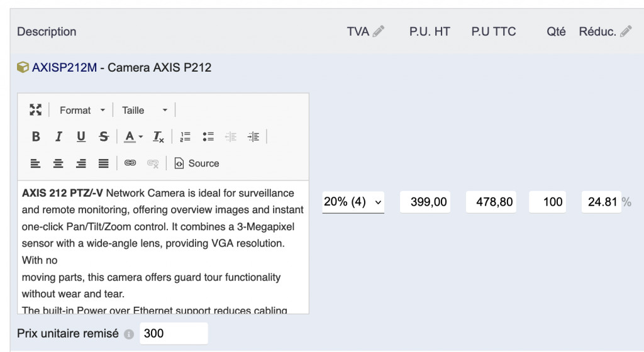Expand the 20% (4) TVA selector
The image size is (644, 352).
click(353, 202)
